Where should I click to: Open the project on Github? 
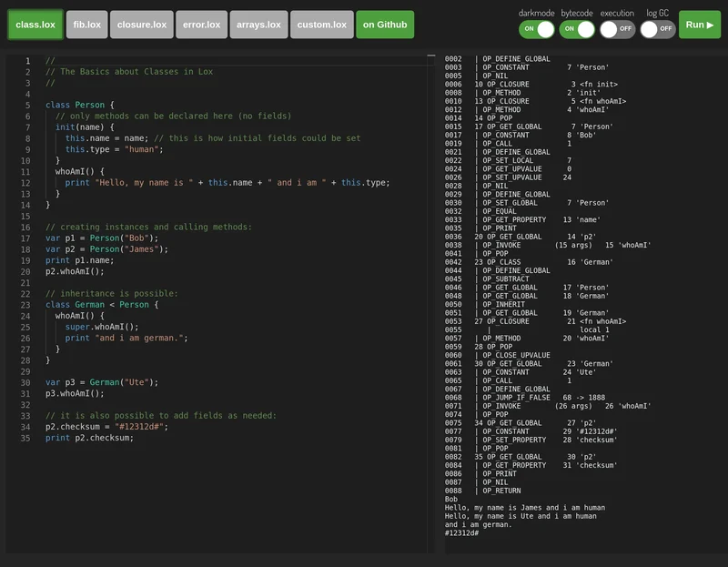[x=385, y=25]
